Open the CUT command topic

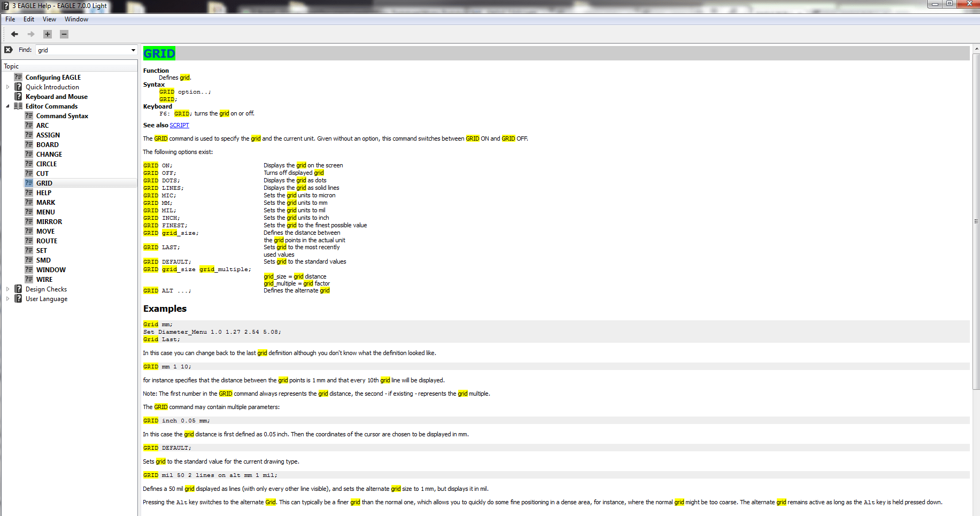coord(42,174)
